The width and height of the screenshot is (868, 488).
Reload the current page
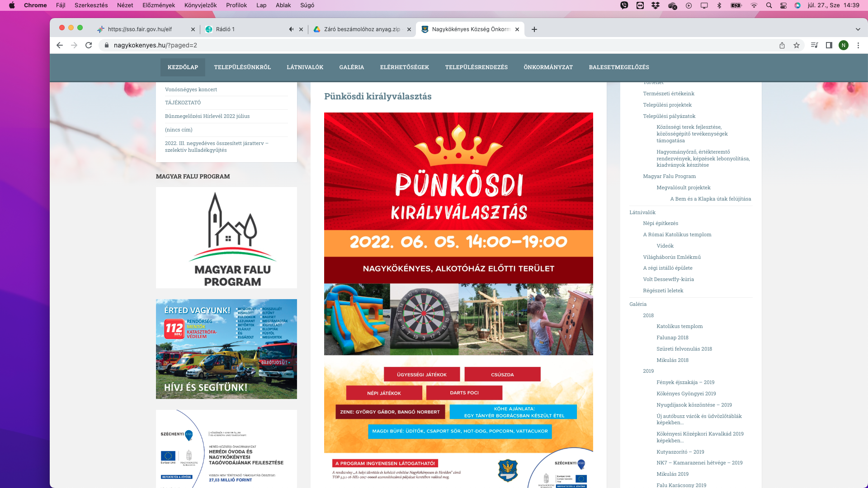click(x=89, y=45)
